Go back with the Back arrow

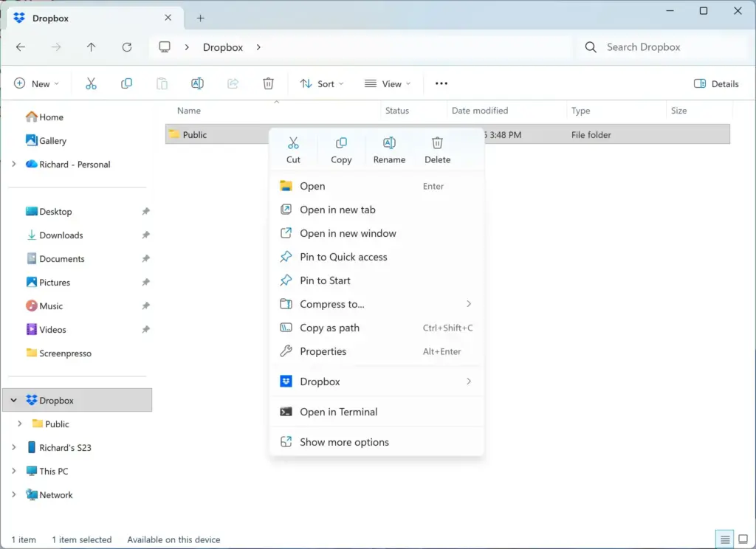coord(21,46)
